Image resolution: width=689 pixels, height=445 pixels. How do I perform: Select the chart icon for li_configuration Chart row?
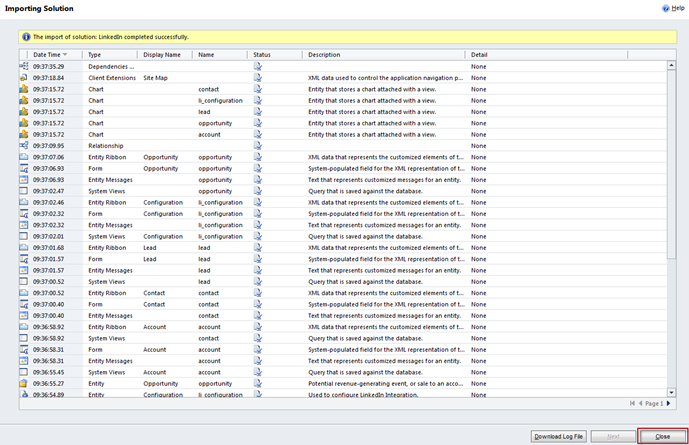(24, 101)
